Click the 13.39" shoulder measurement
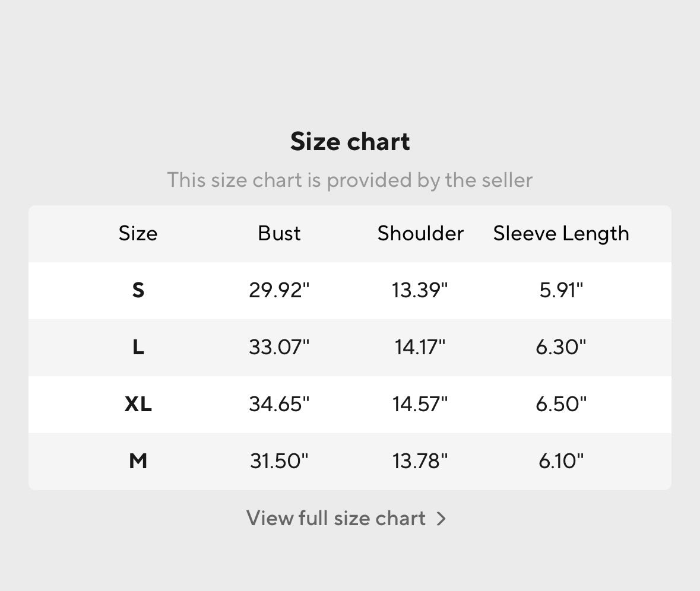This screenshot has width=700, height=591. point(420,290)
